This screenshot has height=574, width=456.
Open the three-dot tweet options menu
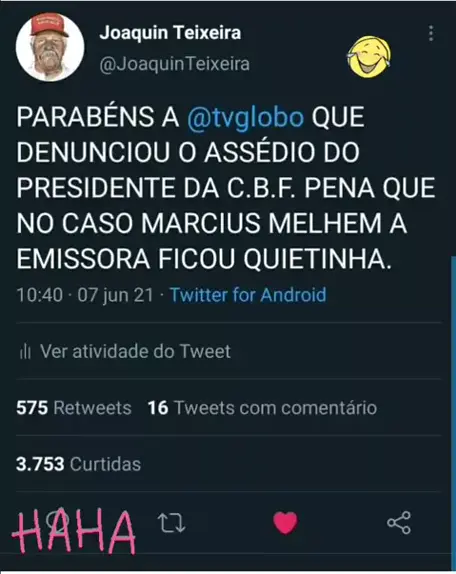pyautogui.click(x=431, y=33)
